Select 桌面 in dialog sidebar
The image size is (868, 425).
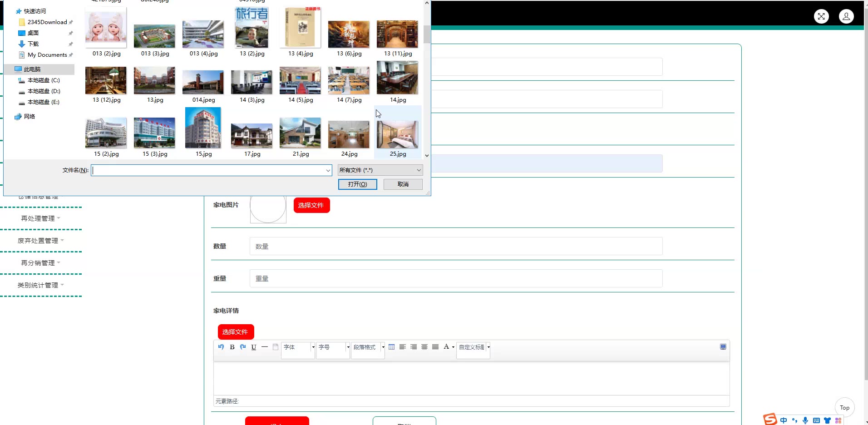[33, 33]
